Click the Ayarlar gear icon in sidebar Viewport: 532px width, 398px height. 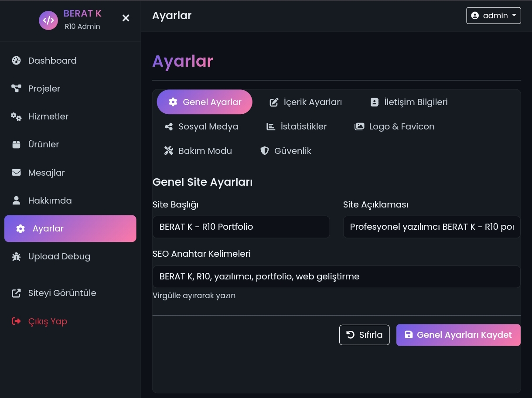20,228
